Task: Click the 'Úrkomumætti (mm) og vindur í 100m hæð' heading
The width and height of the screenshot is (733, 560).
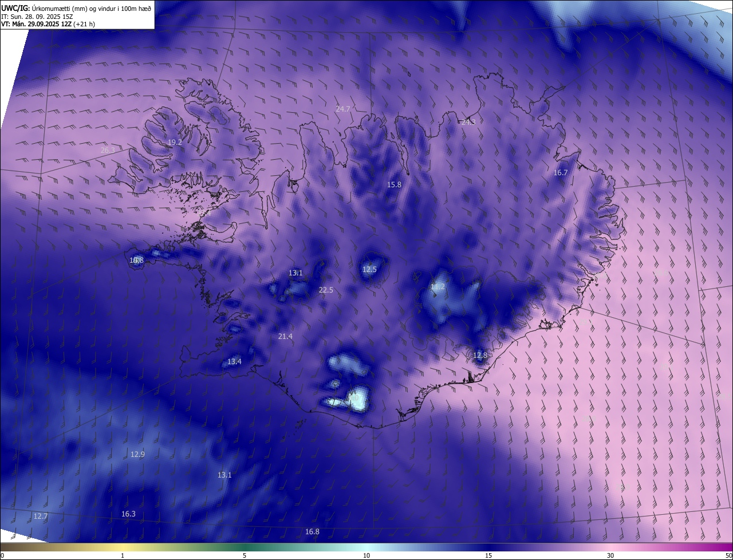Action: [91, 8]
